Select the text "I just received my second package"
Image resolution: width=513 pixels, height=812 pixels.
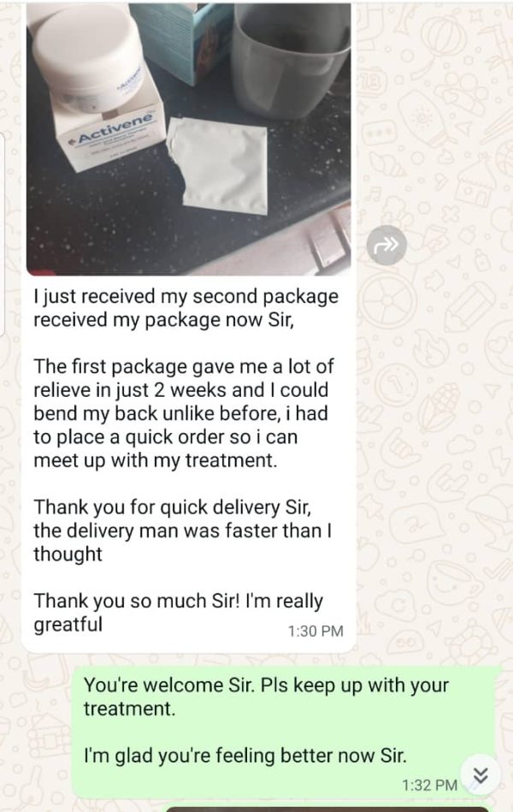[x=186, y=297]
